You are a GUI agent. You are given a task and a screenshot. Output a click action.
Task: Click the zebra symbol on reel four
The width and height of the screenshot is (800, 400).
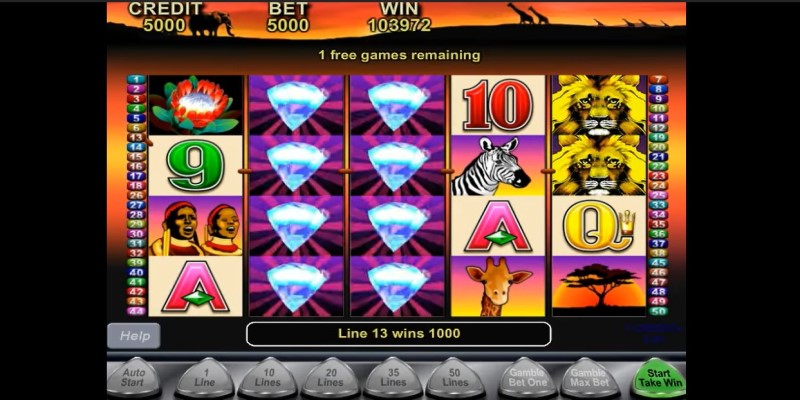tap(498, 166)
